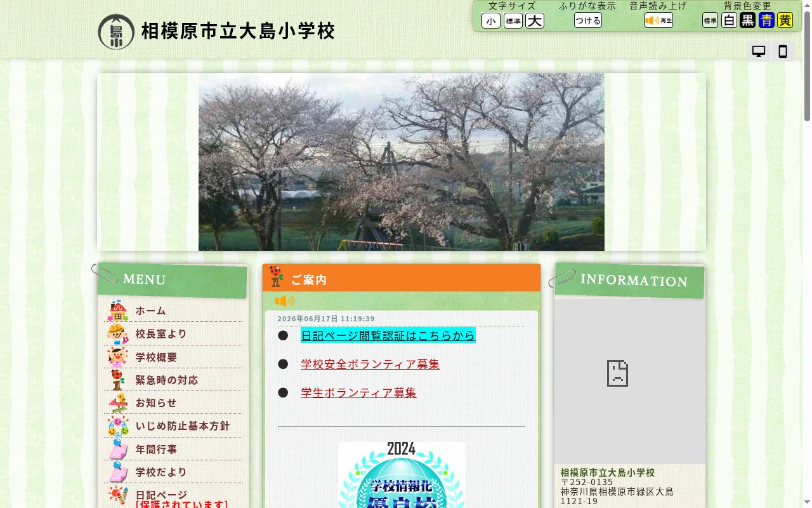Set text size to standard (標準)

(513, 21)
